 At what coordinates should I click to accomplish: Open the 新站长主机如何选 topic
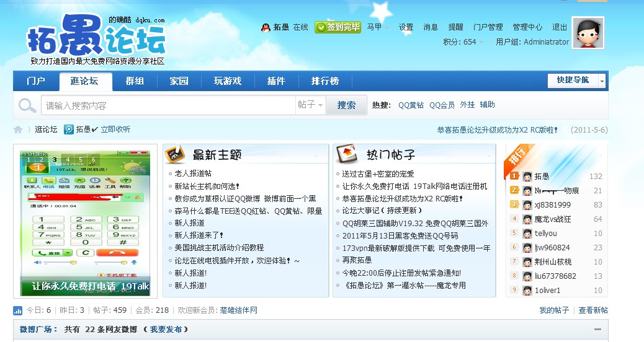(207, 186)
